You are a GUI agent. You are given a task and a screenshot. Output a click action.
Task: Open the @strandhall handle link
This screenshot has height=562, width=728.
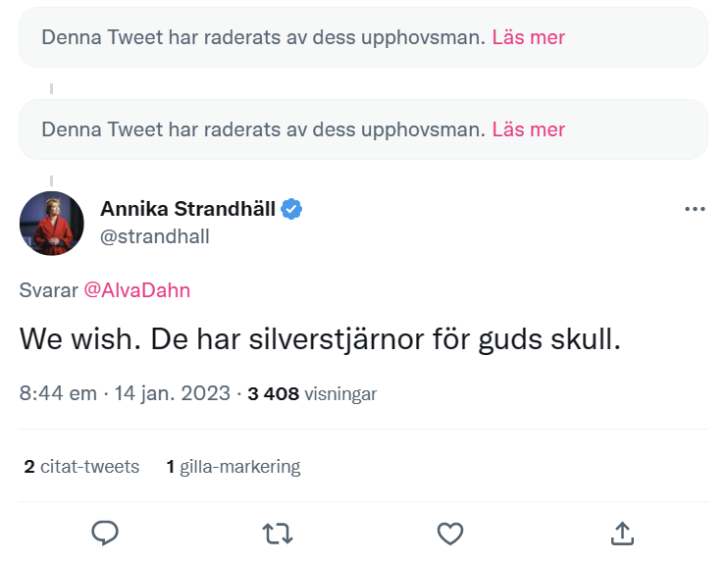[155, 236]
